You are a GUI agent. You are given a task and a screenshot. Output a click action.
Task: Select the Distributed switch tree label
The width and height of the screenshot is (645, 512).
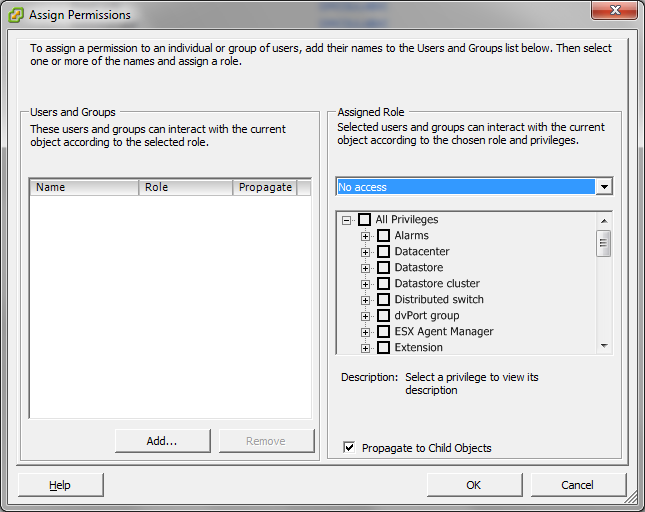click(x=439, y=300)
